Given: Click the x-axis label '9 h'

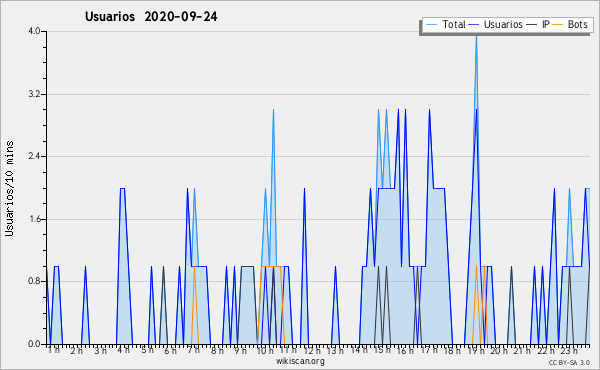Looking at the screenshot, I should click(240, 350).
